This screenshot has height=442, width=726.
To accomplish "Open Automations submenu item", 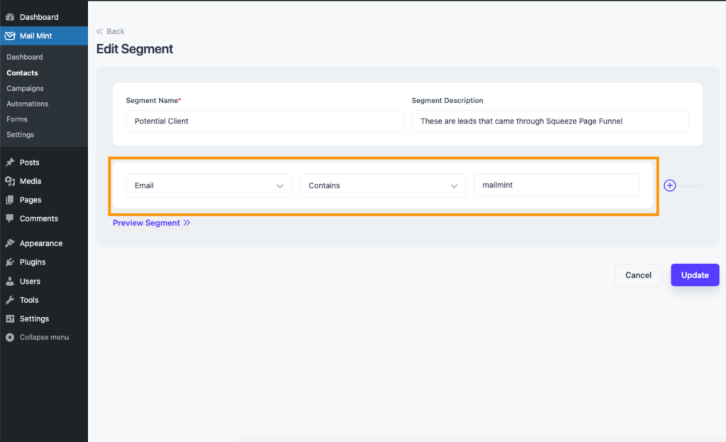I will pyautogui.click(x=27, y=104).
